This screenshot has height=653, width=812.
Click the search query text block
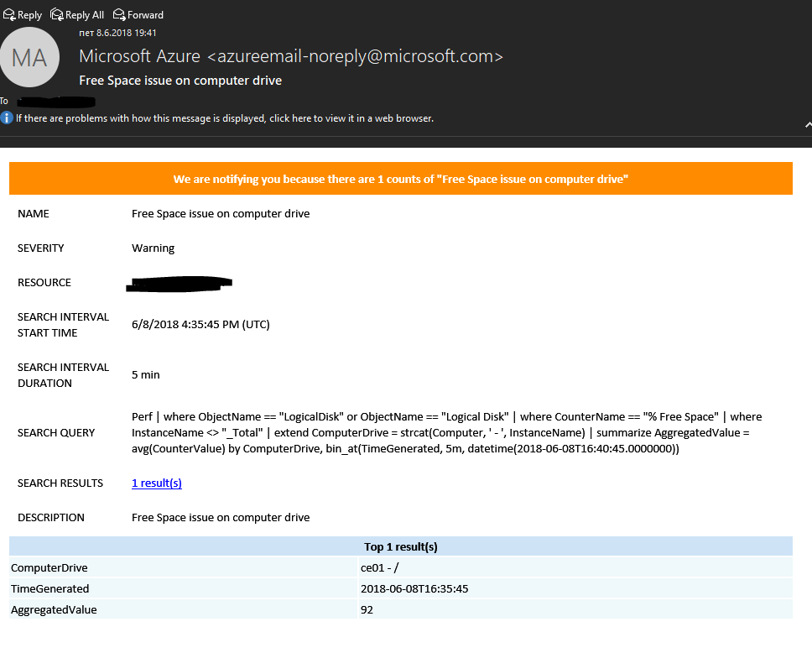[446, 433]
